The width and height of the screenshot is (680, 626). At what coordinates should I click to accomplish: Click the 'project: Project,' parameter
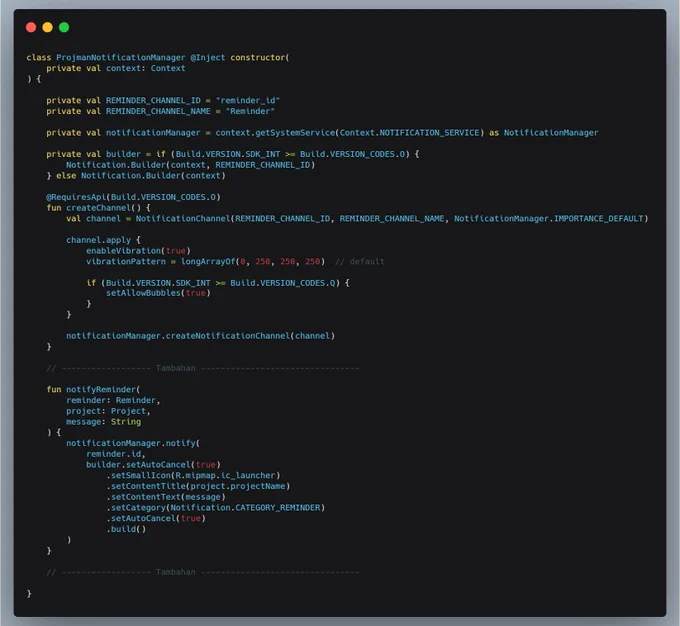[x=108, y=411]
